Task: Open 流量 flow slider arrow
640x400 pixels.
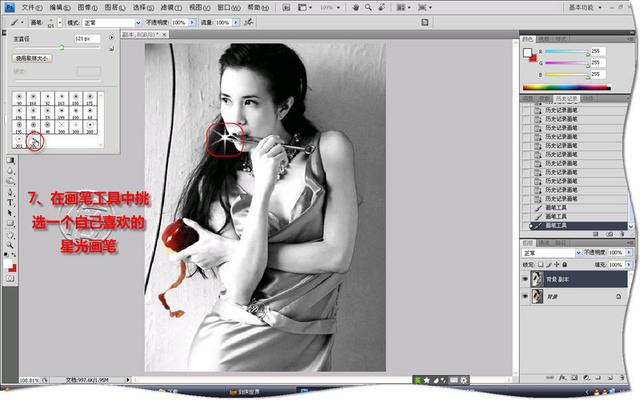Action: click(x=236, y=22)
